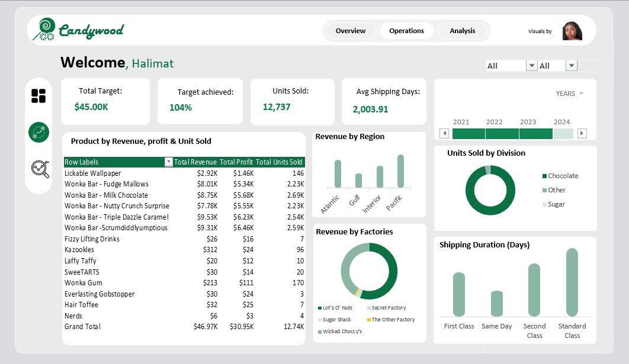Viewport: 629px width, 364px height.
Task: Click the Units Sold by Division donut chart
Action: click(490, 191)
